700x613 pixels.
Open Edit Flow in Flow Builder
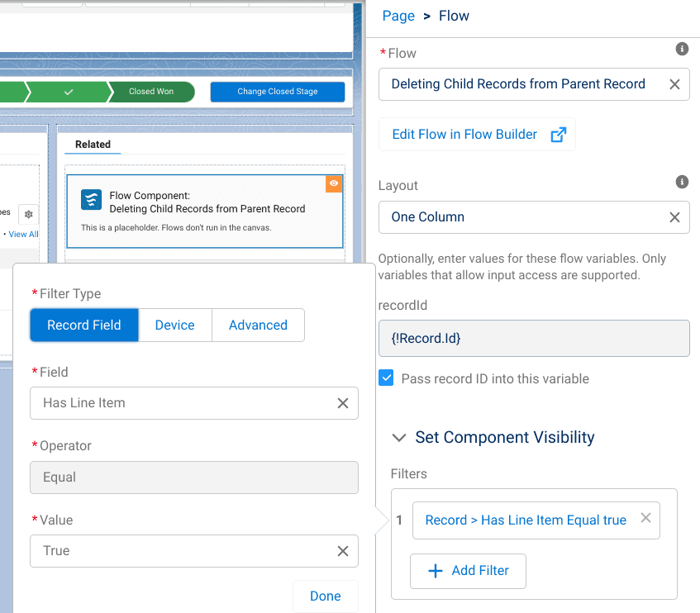click(x=477, y=135)
